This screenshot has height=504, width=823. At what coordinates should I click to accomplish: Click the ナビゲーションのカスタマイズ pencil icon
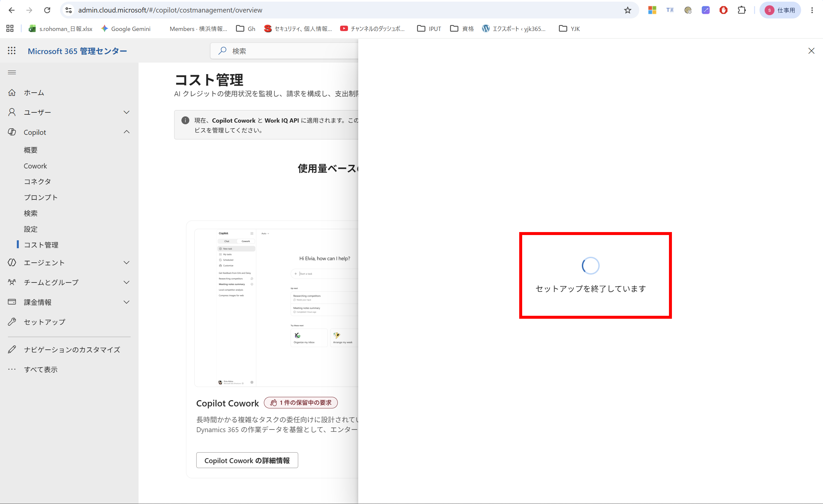tap(12, 349)
